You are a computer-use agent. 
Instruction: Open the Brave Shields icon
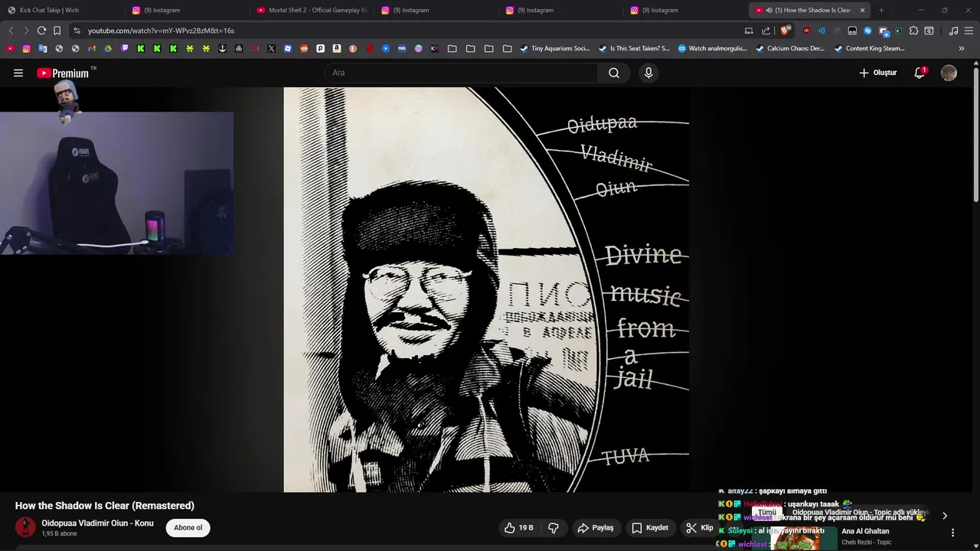coord(785,31)
